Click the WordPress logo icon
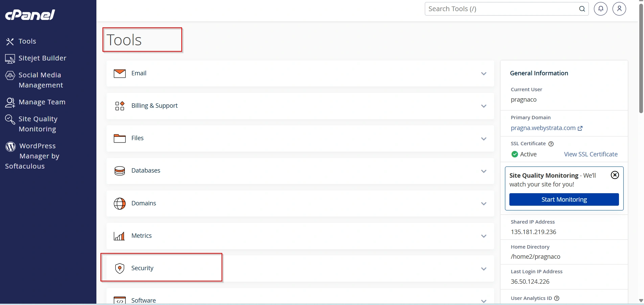644x305 pixels. (10, 147)
